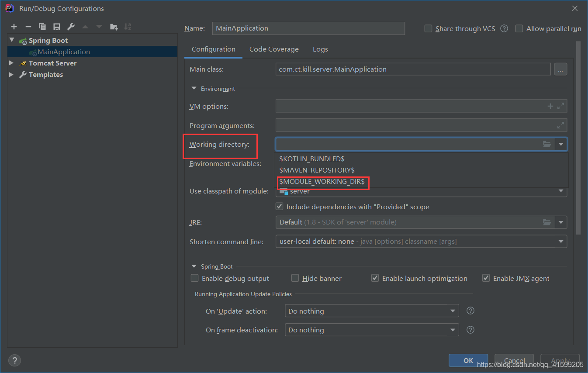Screen dimensions: 588x373
Task: Uncheck Include dependencies with Provided scope
Action: [279, 206]
